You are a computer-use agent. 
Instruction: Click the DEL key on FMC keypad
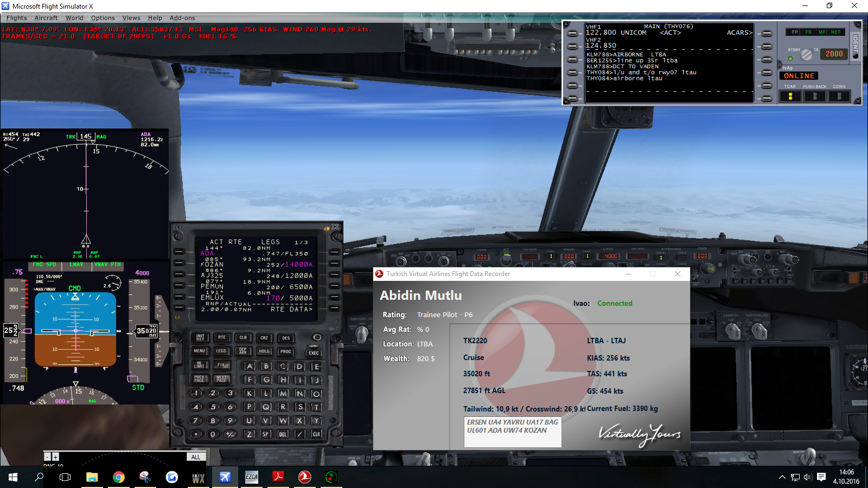tap(283, 434)
